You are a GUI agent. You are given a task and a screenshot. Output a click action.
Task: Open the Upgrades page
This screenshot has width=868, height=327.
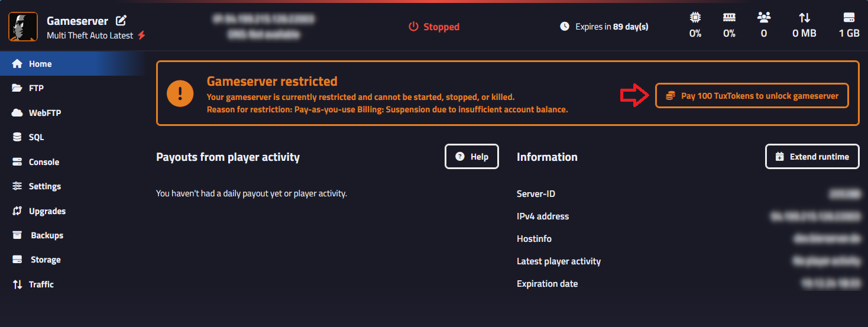[x=47, y=211]
